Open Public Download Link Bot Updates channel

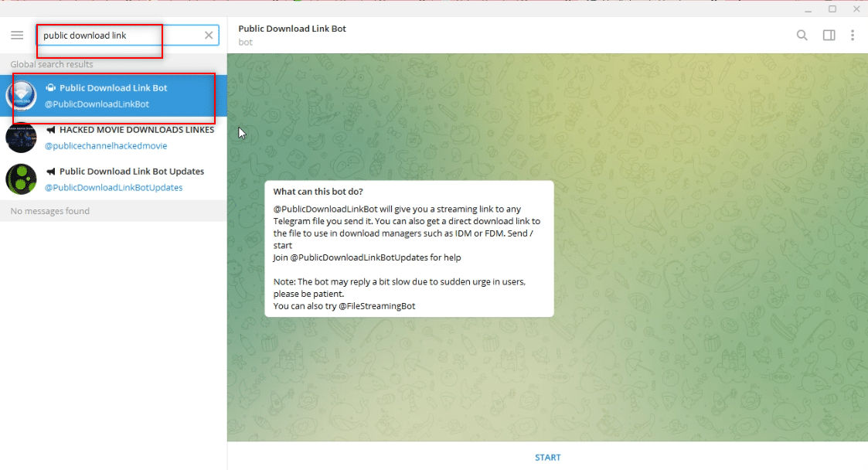click(114, 179)
